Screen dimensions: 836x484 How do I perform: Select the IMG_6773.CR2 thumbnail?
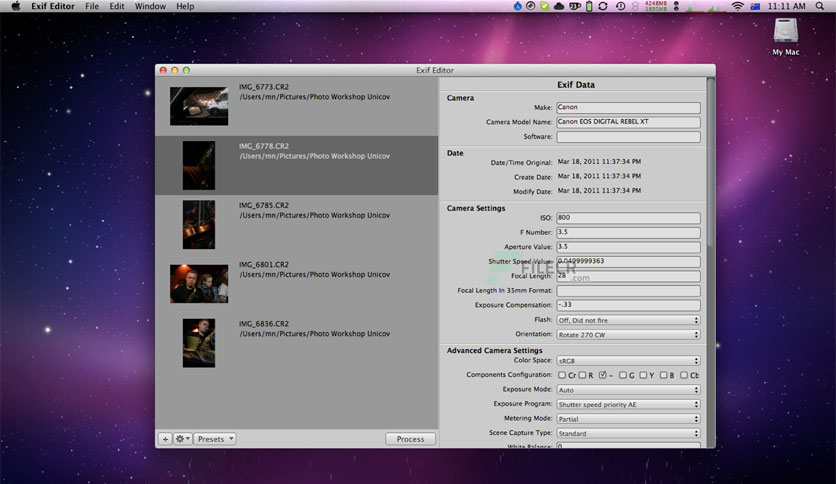(199, 106)
